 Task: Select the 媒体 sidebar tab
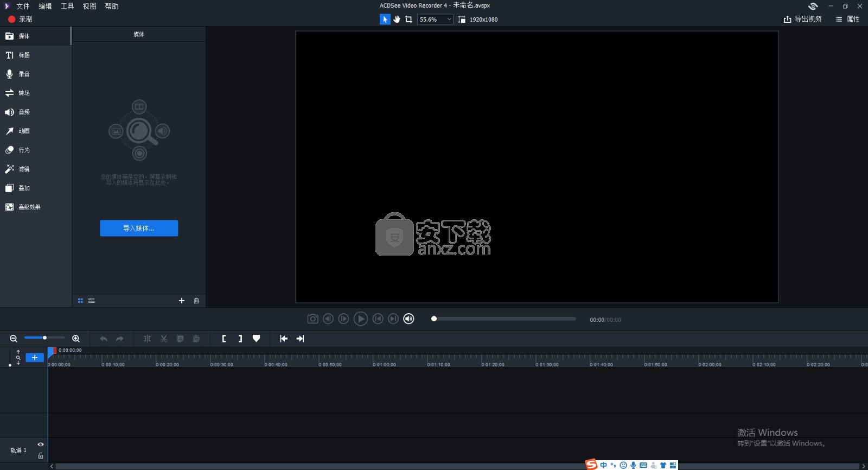point(35,36)
